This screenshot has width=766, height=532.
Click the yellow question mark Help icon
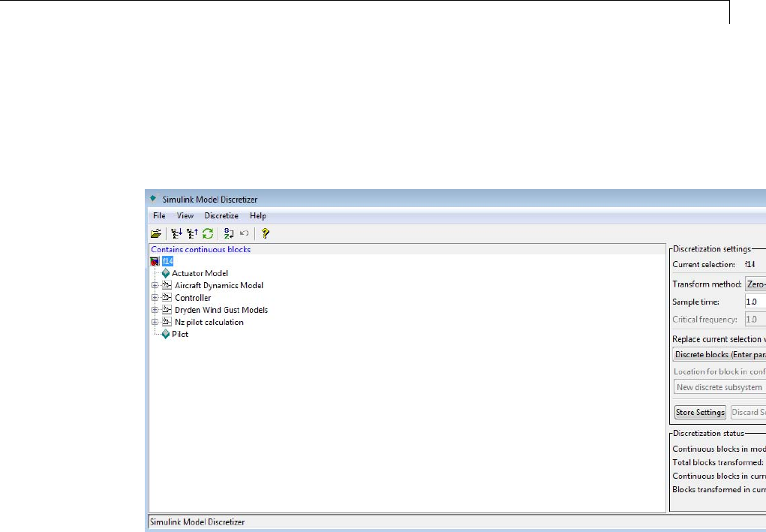point(266,233)
